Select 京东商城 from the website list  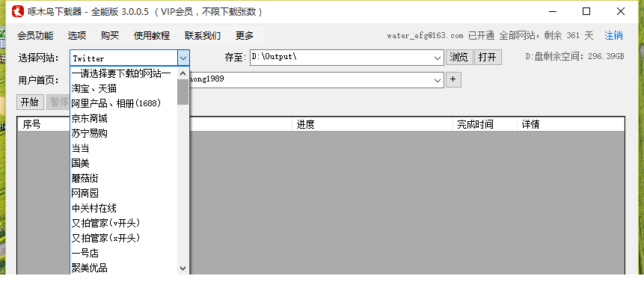(124, 119)
